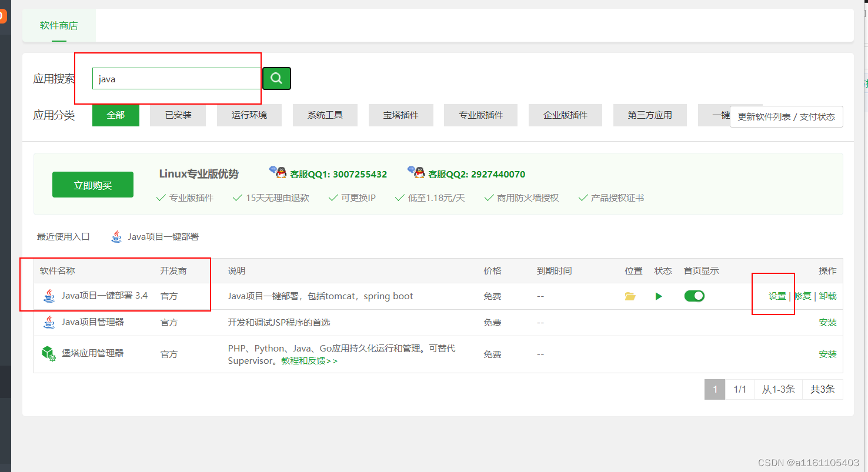Click the Java icon in 最近使用入口 shortcut
Viewport: 868px width, 472px height.
click(x=117, y=237)
